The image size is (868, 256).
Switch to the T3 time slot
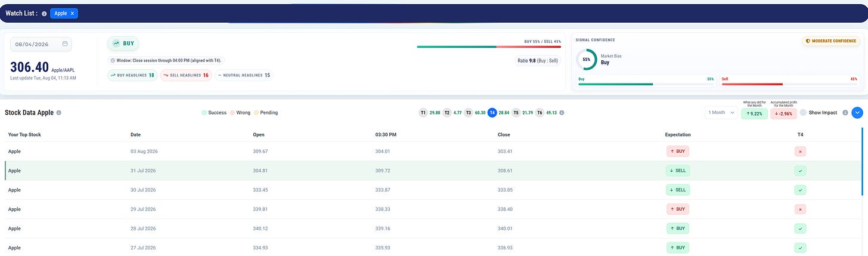point(468,112)
